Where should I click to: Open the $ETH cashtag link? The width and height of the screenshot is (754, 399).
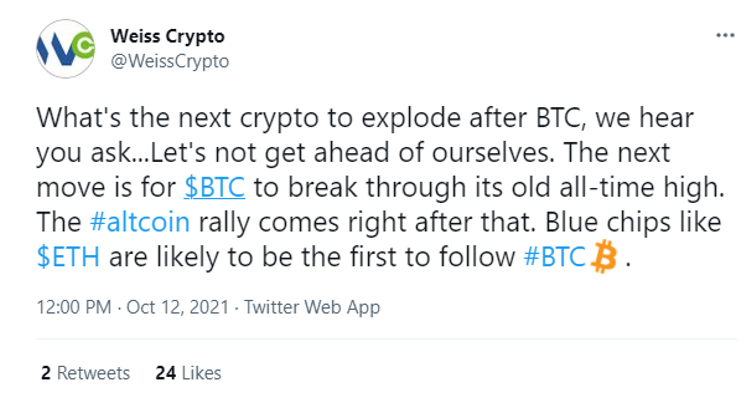[68, 256]
